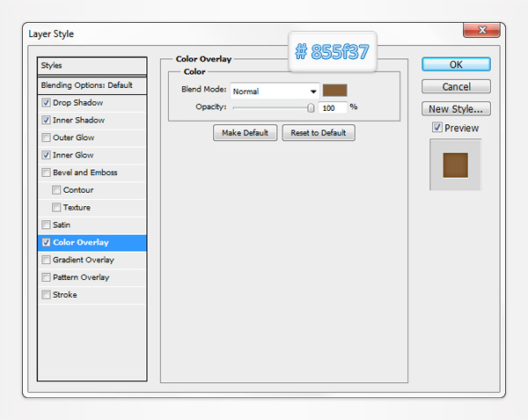Click the Cancel button
528x420 pixels.
pyautogui.click(x=456, y=86)
